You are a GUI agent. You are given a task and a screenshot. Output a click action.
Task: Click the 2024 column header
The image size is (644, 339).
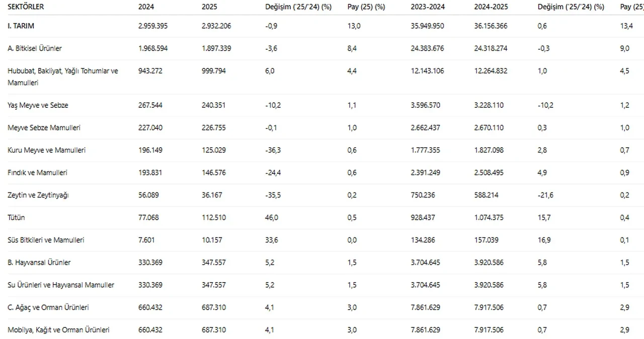click(x=146, y=7)
